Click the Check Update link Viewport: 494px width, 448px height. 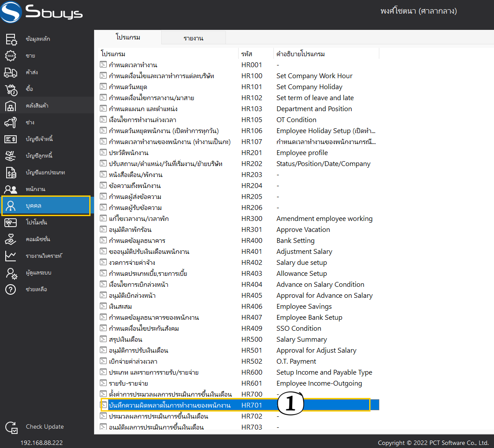[x=45, y=426]
